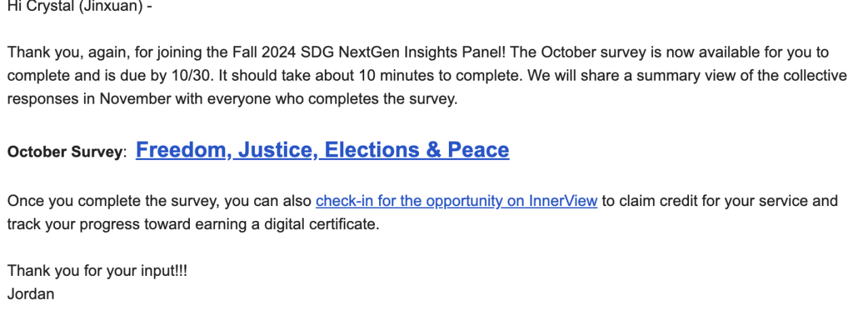The width and height of the screenshot is (868, 326).
Task: Click the bold "October Survey" label
Action: tap(64, 152)
